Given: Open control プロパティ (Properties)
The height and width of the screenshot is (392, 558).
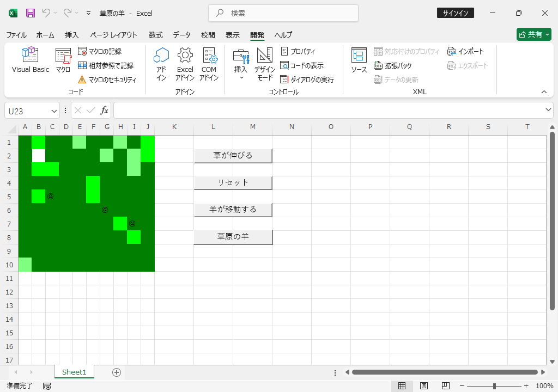Looking at the screenshot, I should click(x=298, y=52).
